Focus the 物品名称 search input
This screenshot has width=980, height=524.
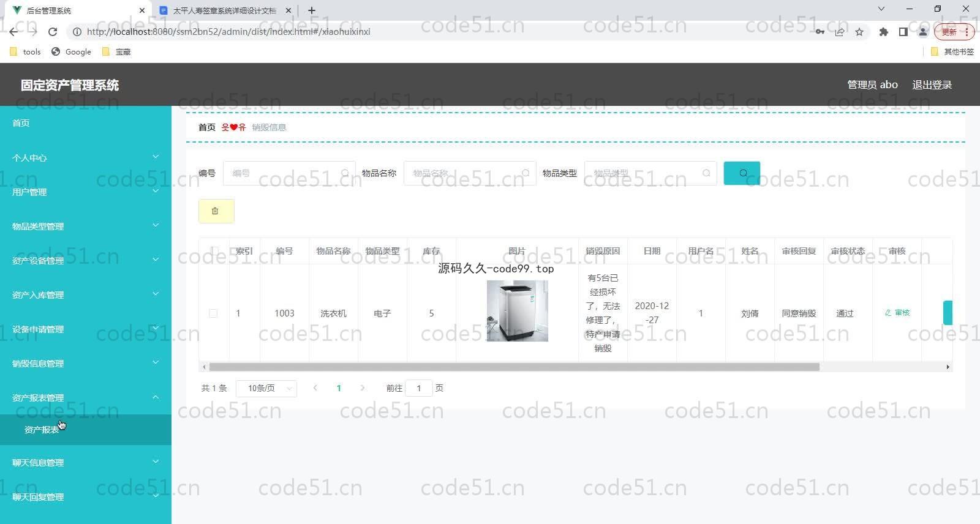tap(470, 173)
